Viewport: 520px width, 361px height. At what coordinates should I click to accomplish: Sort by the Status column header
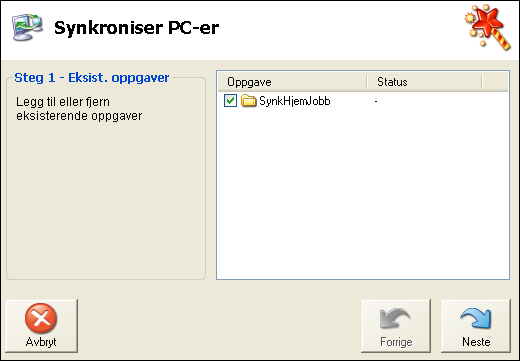pos(424,82)
